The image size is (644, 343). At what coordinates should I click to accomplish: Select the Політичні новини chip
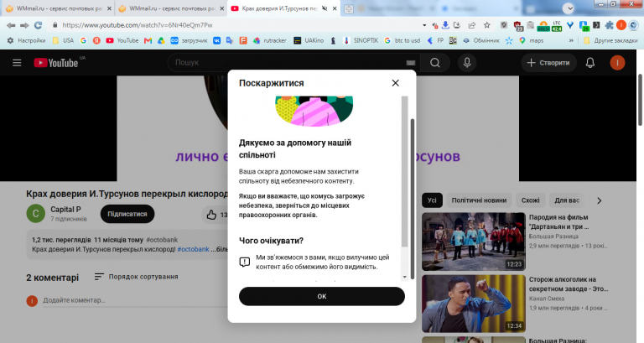coord(479,200)
